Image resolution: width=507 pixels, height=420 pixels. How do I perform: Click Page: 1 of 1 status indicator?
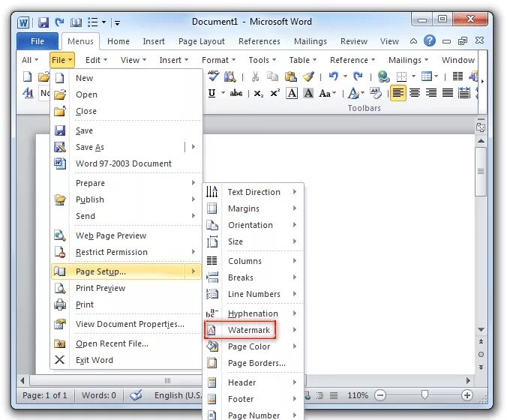point(44,395)
